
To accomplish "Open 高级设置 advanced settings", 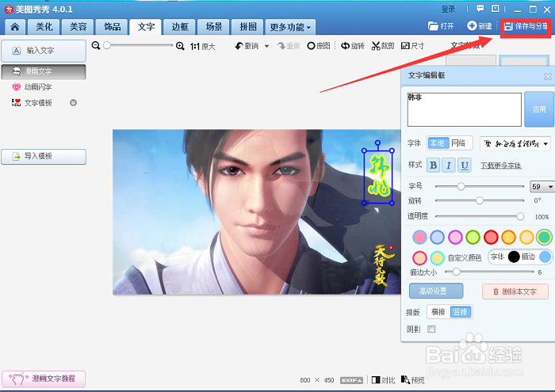I will point(436,291).
